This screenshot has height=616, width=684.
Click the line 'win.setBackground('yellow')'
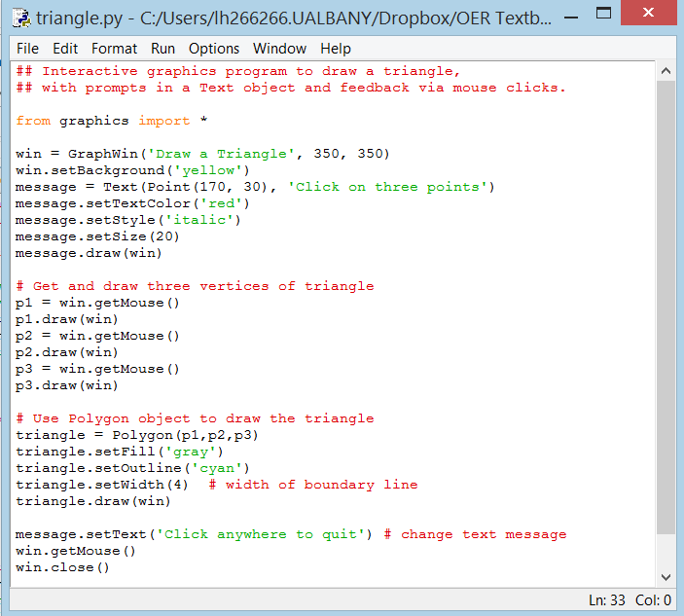click(132, 170)
